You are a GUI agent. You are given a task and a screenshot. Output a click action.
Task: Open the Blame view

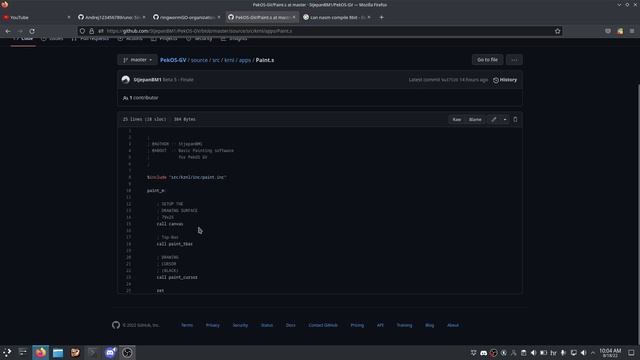coord(475,120)
